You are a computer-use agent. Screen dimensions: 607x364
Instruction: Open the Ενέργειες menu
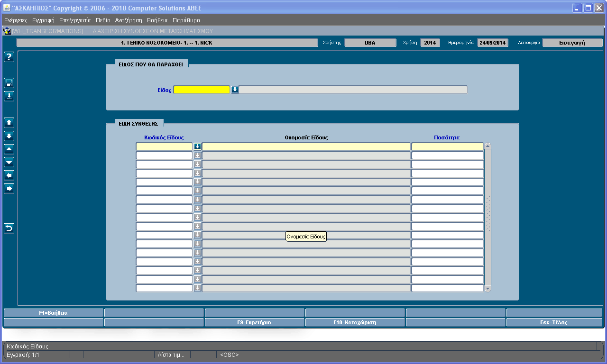(x=16, y=20)
